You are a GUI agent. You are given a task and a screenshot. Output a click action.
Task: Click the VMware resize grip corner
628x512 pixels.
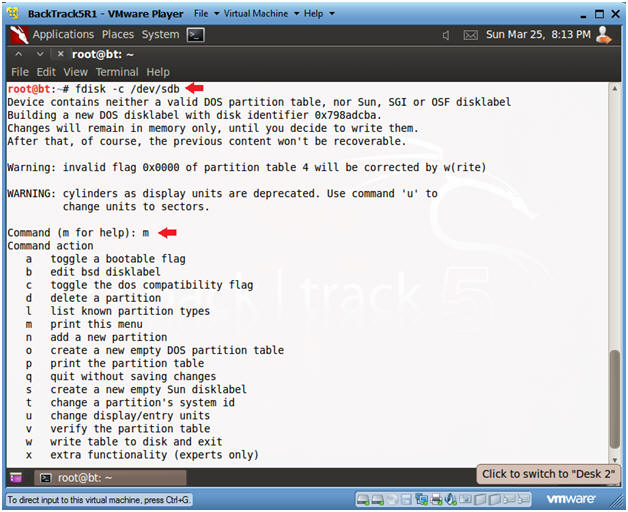(617, 502)
